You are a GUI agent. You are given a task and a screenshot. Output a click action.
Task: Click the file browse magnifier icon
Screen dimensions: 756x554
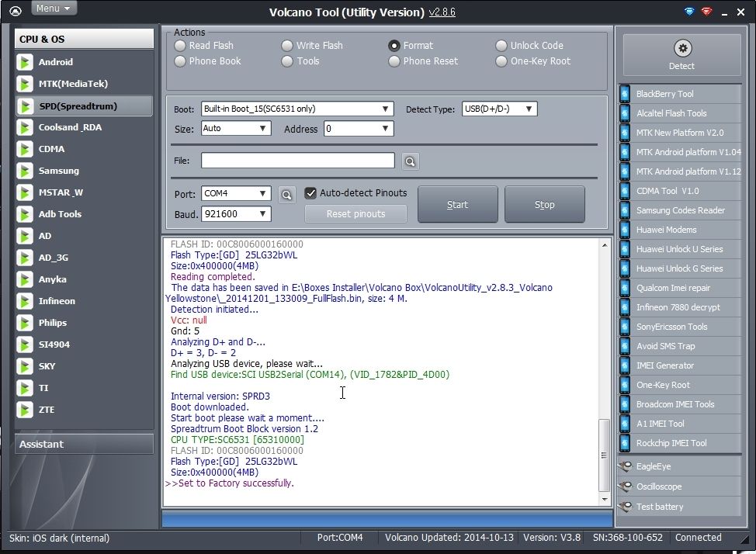tap(411, 161)
